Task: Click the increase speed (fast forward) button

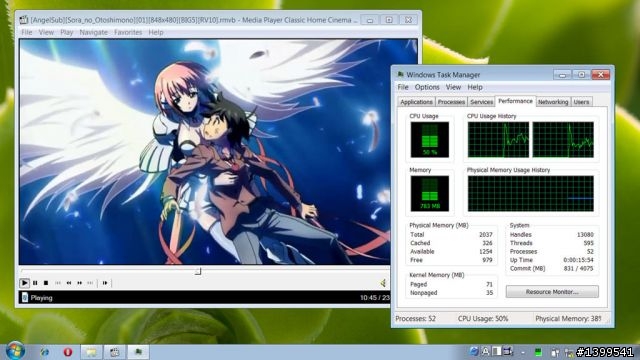Action: click(80, 283)
